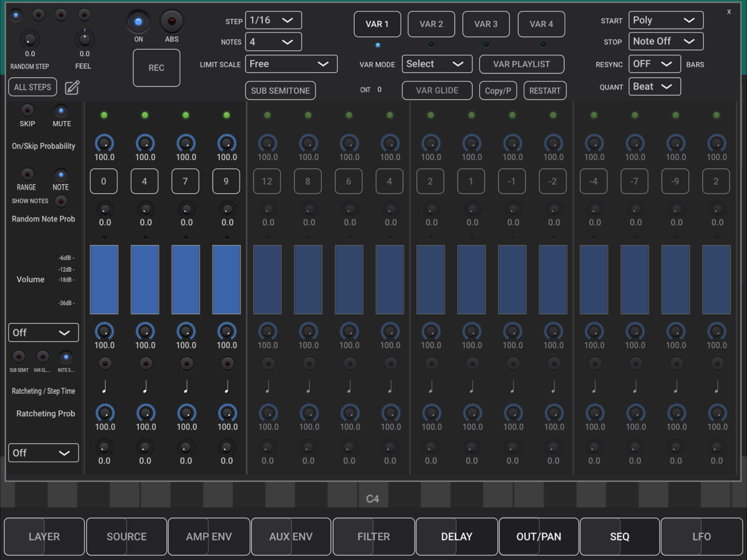Enable the SKIP toggle
Viewport: 747px width, 560px height.
click(x=27, y=110)
